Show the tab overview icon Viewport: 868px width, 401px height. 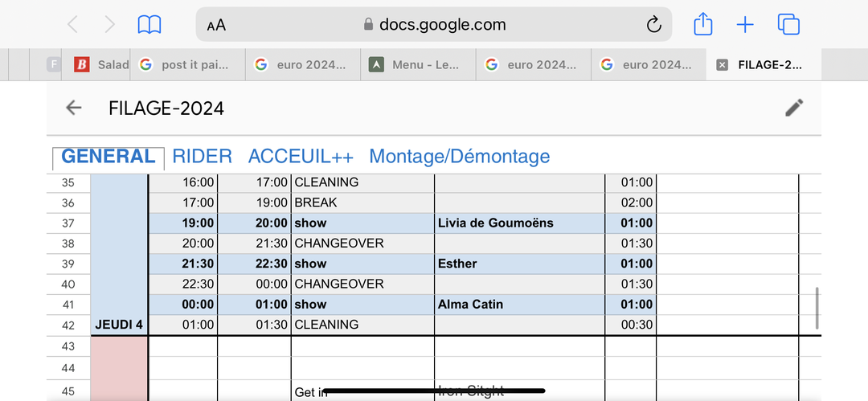click(789, 25)
